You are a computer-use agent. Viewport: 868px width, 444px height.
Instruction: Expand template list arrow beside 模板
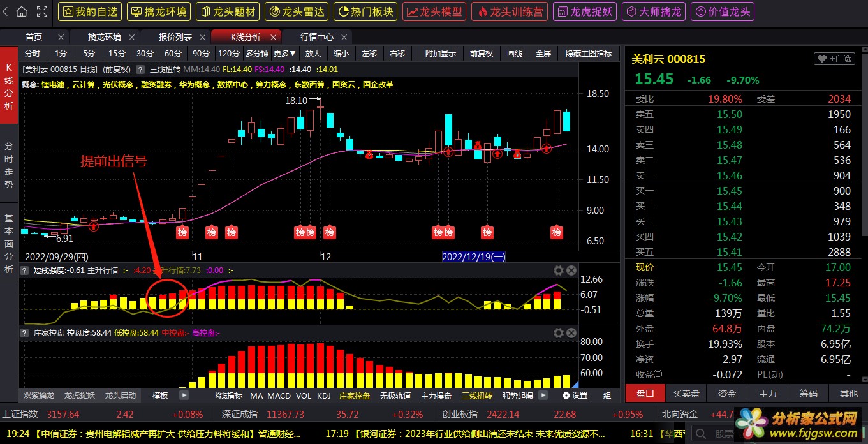coord(184,396)
